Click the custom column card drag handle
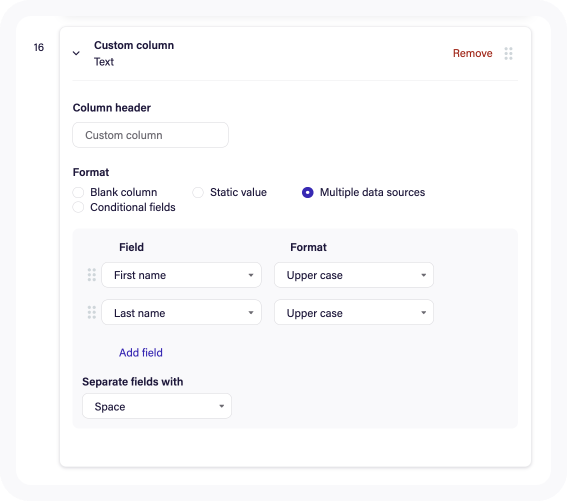567x501 pixels. point(508,54)
